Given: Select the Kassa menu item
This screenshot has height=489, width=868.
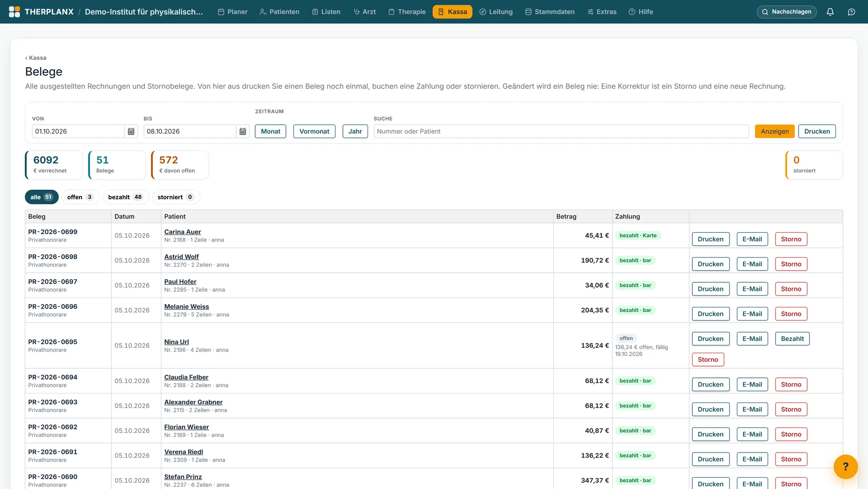Looking at the screenshot, I should (x=452, y=12).
